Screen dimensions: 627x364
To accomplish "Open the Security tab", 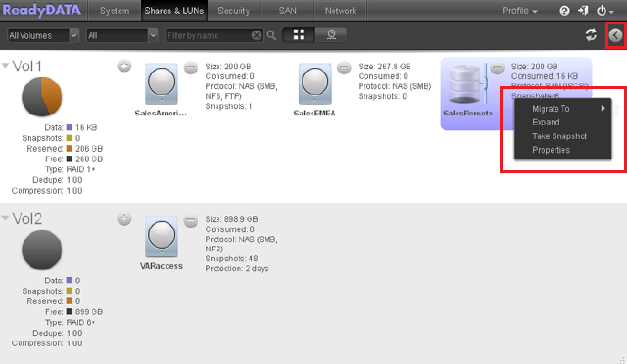I will pyautogui.click(x=233, y=11).
